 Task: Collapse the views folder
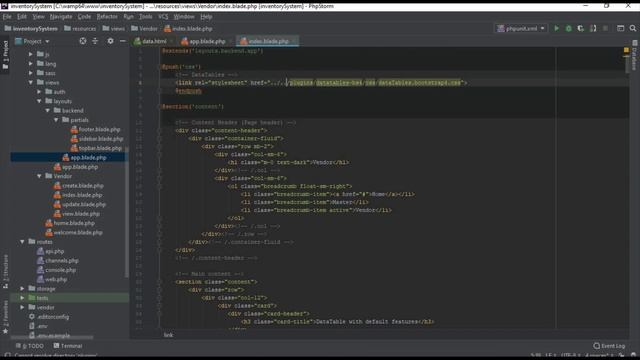(31, 82)
